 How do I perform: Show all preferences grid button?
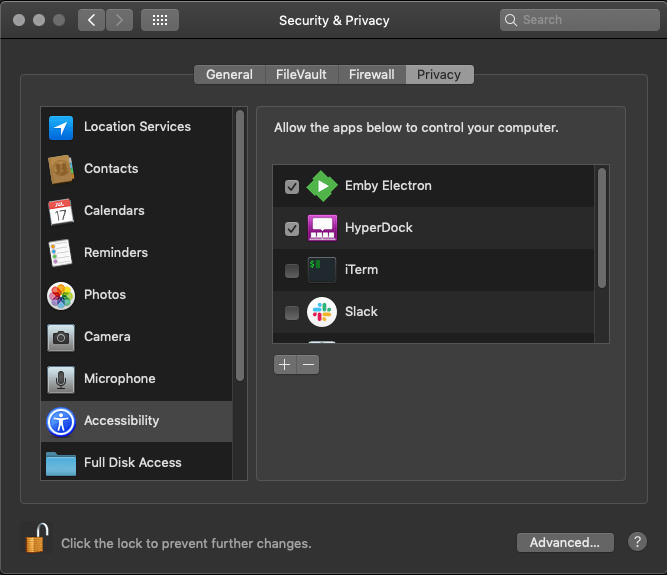tap(160, 20)
